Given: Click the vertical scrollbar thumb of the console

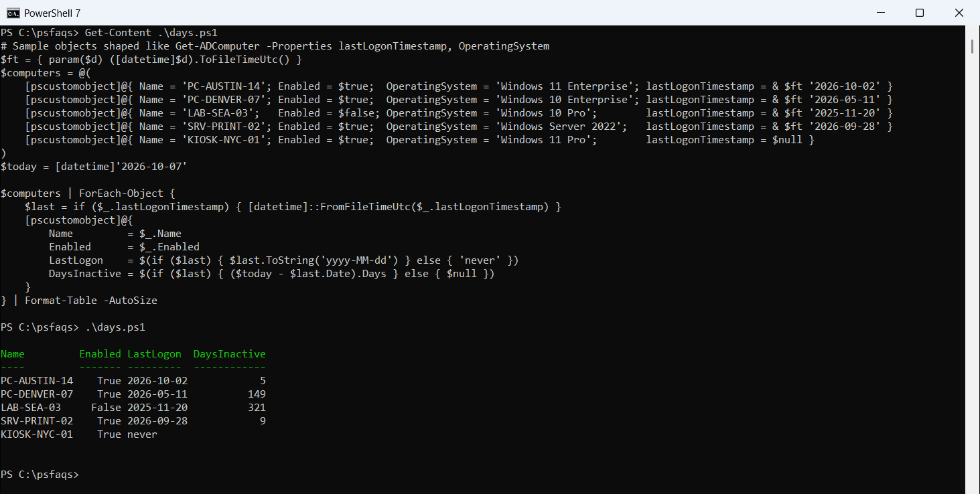Looking at the screenshot, I should 972,46.
